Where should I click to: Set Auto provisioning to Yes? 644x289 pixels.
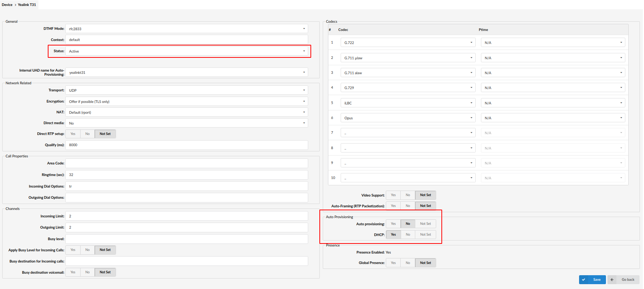coord(393,224)
